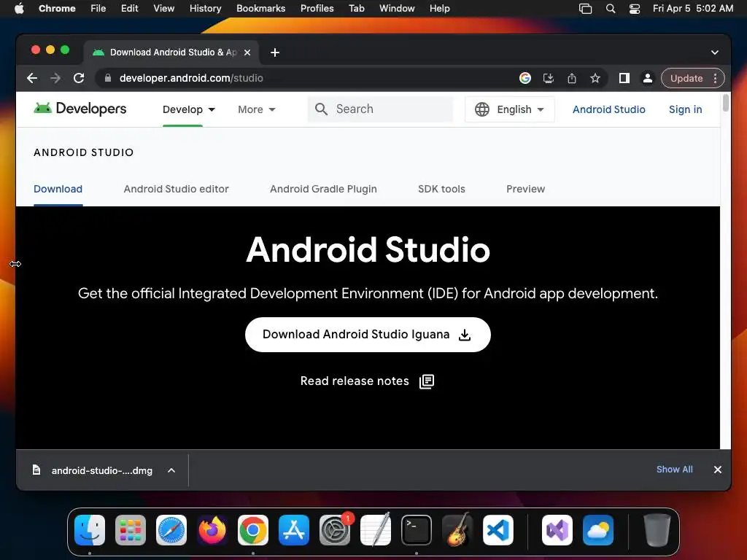This screenshot has height=560, width=747.
Task: Open Launchpad from the Dock
Action: [131, 530]
